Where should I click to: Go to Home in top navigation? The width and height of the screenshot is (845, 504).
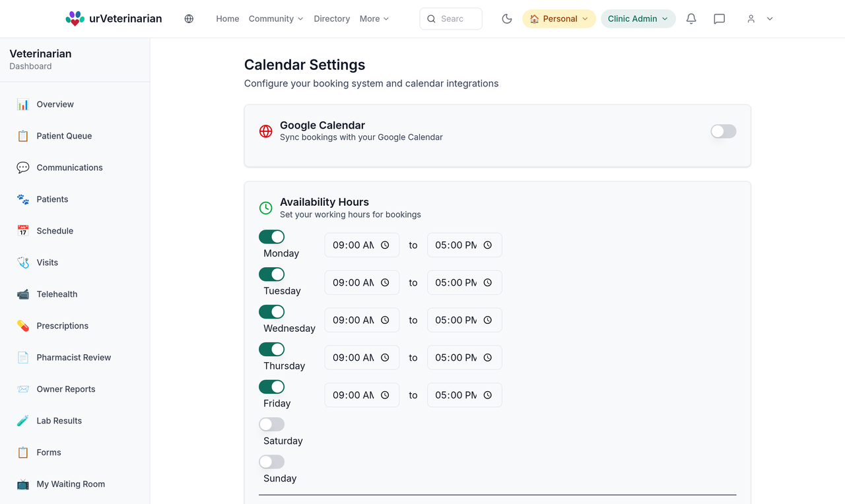[x=228, y=18]
